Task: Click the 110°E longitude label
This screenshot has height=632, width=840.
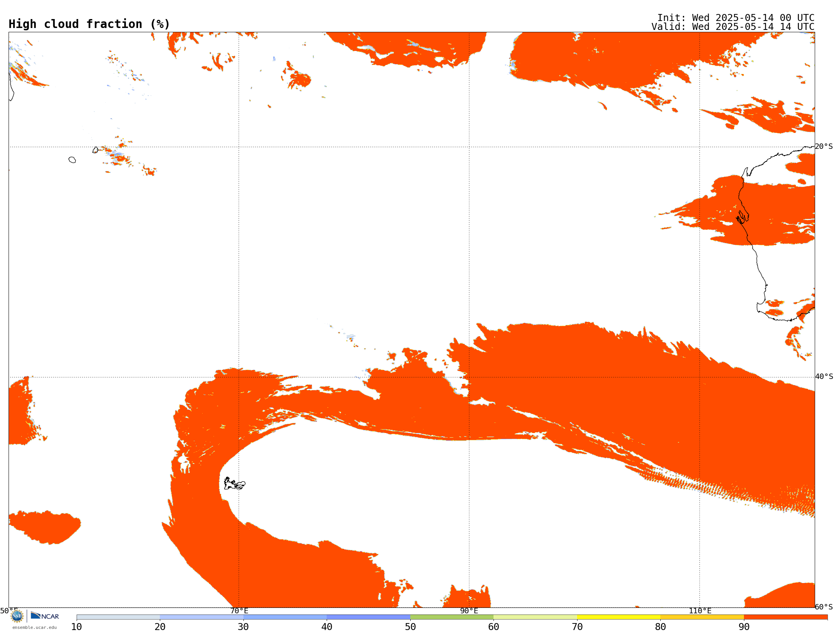Action: click(700, 611)
